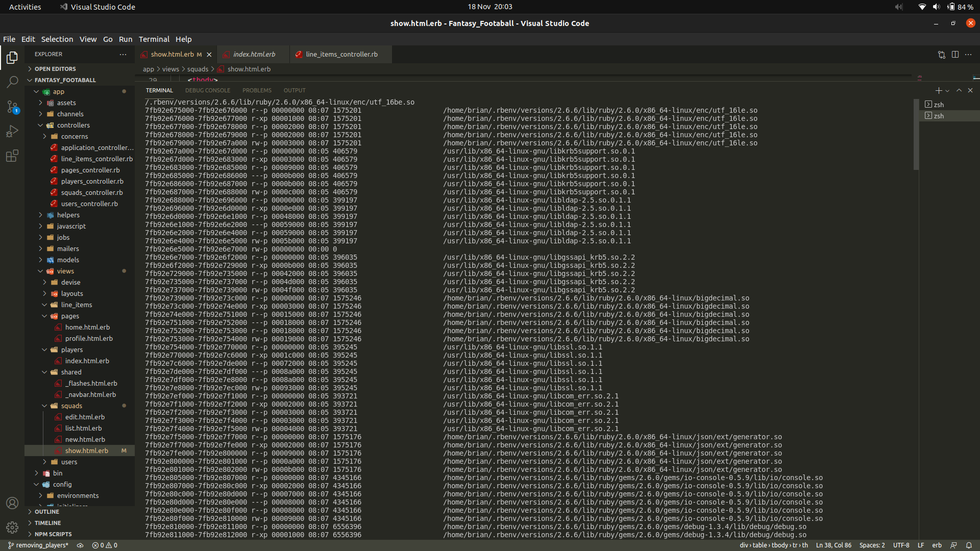Image resolution: width=980 pixels, height=551 pixels.
Task: Maximize terminal panel with the up chevron
Action: point(959,90)
